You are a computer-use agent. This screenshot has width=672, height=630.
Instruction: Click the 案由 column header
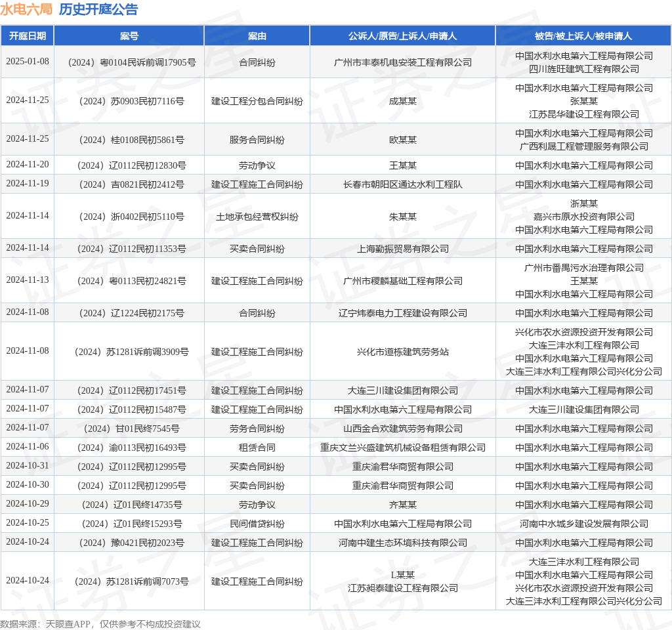pyautogui.click(x=257, y=36)
